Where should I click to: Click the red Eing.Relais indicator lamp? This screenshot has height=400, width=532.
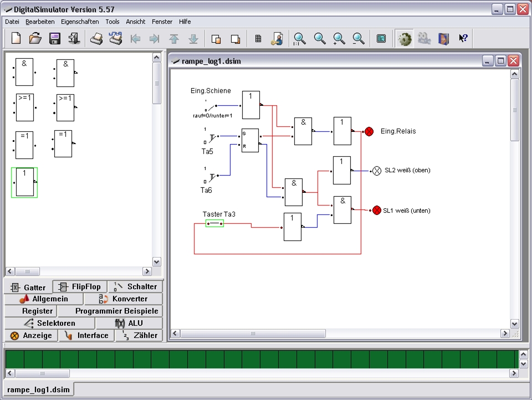369,131
